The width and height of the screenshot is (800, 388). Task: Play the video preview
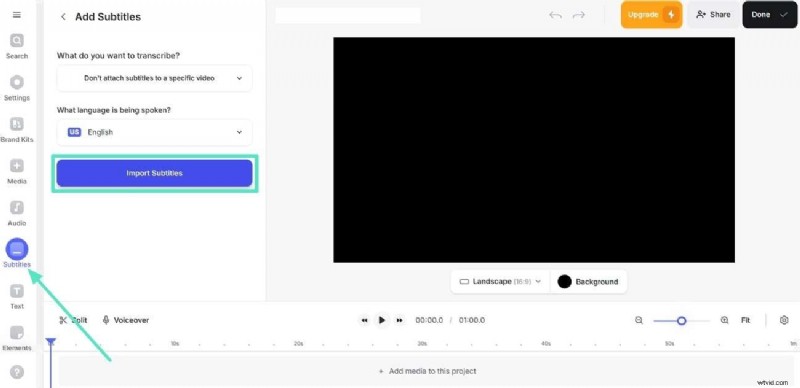382,320
